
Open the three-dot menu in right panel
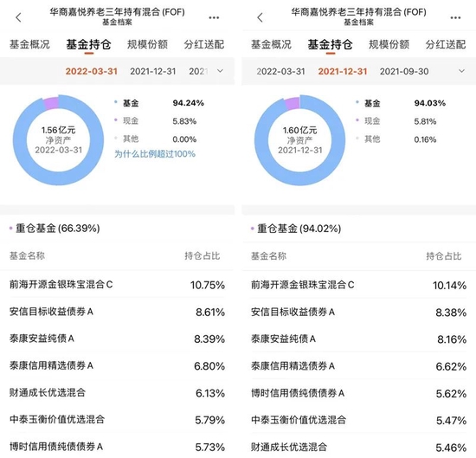(x=455, y=17)
